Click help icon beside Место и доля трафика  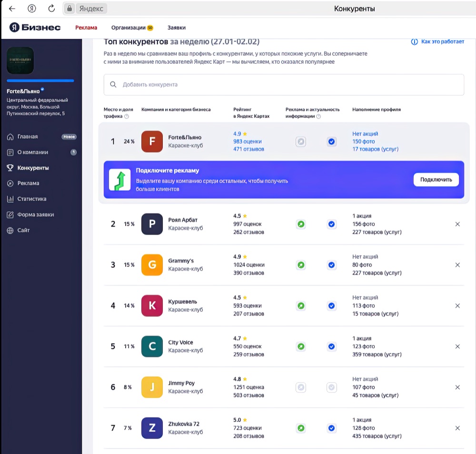click(127, 116)
